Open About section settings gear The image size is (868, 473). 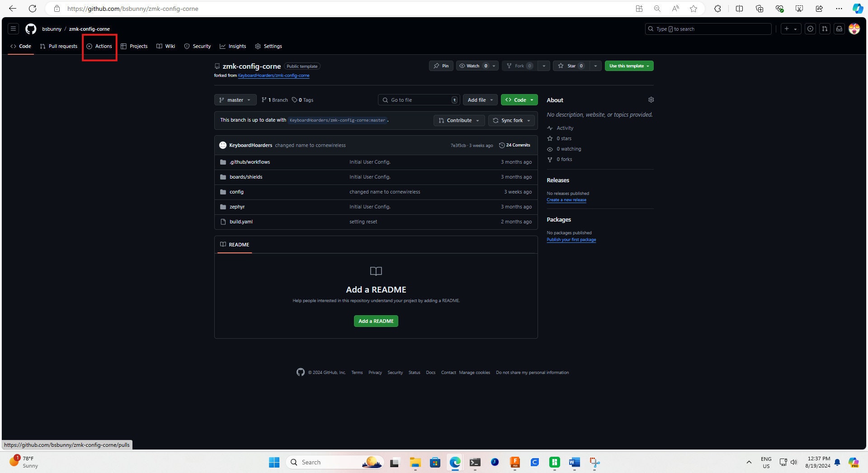point(651,100)
